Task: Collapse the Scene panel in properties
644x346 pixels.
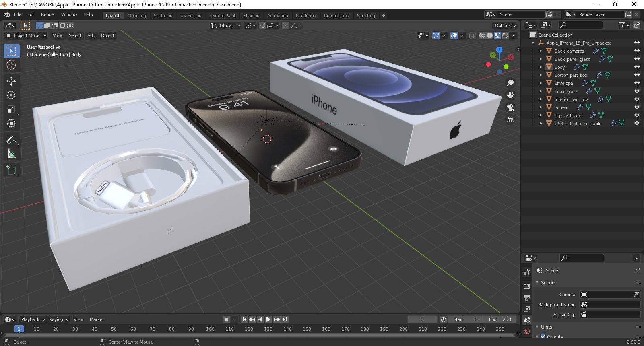Action: pos(537,282)
